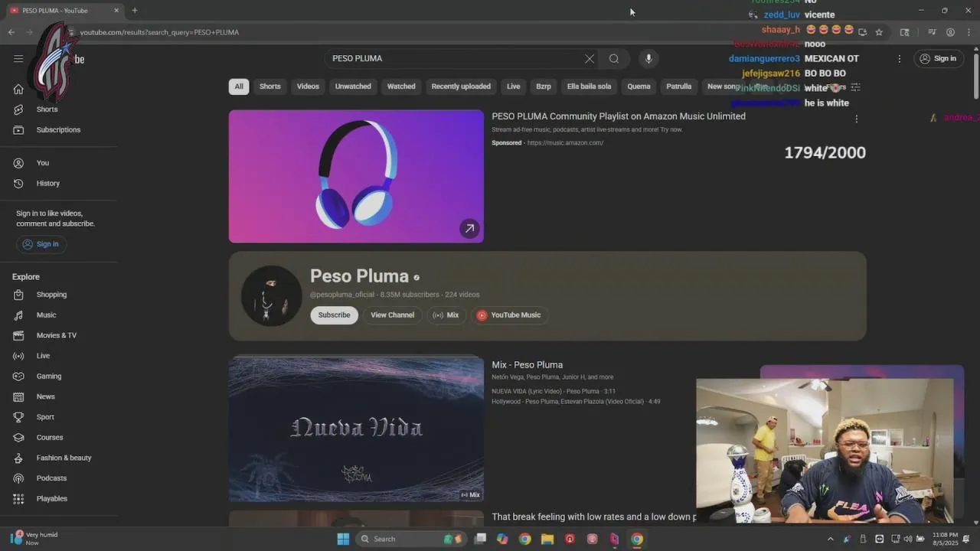Click the magnifying glass search button

click(614, 59)
